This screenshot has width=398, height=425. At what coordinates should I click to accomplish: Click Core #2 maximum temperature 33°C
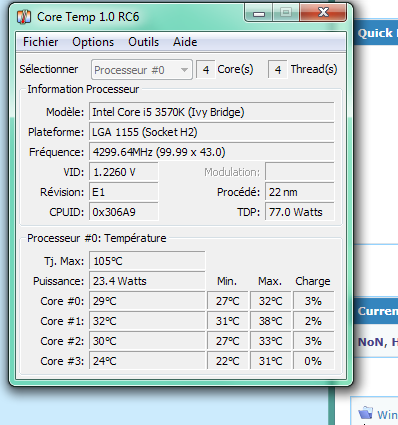click(x=271, y=341)
